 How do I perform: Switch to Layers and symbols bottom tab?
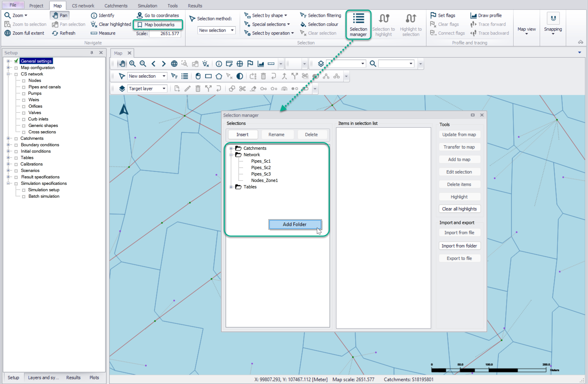point(43,378)
